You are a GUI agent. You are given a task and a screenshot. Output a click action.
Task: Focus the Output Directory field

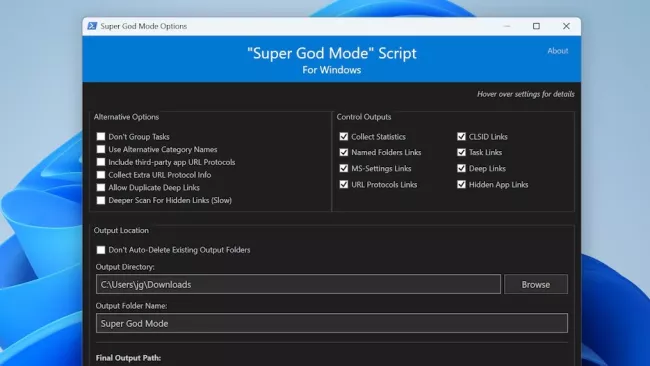pos(298,284)
